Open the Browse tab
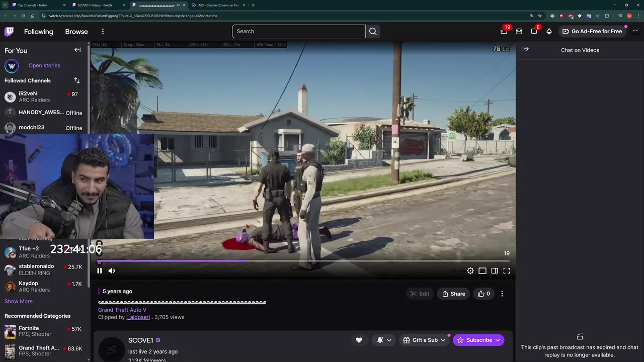644x362 pixels. [x=76, y=31]
